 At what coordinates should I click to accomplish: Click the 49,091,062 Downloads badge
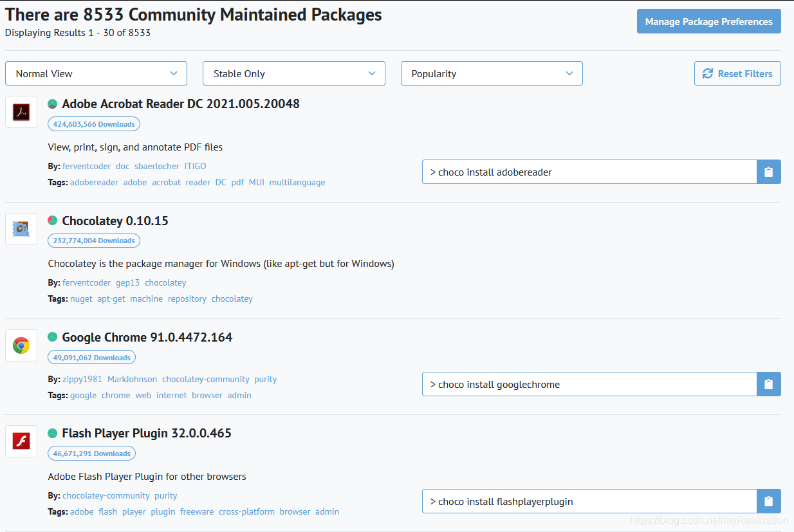click(x=91, y=358)
